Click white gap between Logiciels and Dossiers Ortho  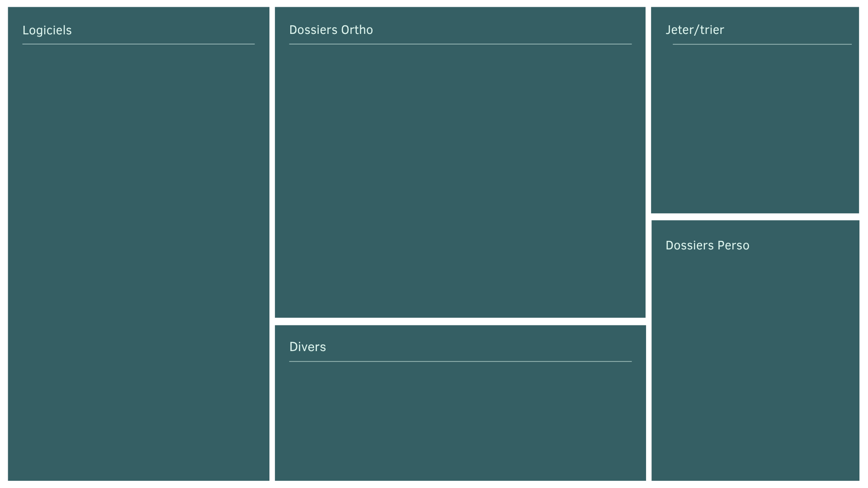coord(272,181)
